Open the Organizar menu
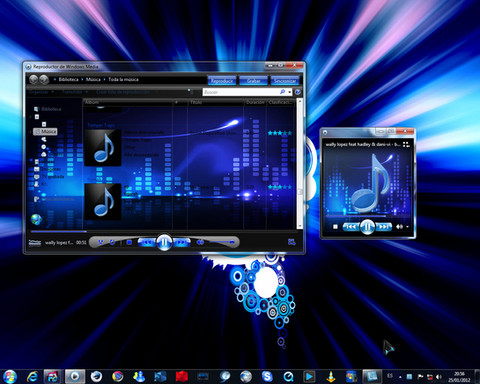Viewport: 480px width, 384px height. pos(41,92)
